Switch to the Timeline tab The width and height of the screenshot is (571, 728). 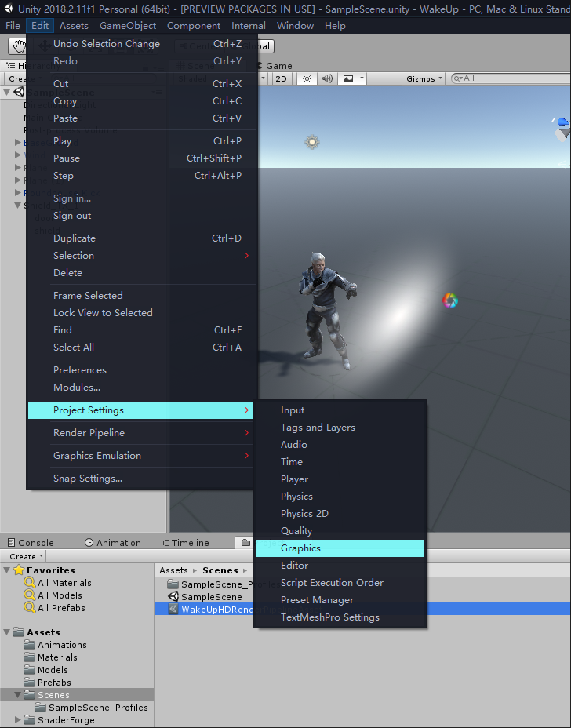click(185, 543)
